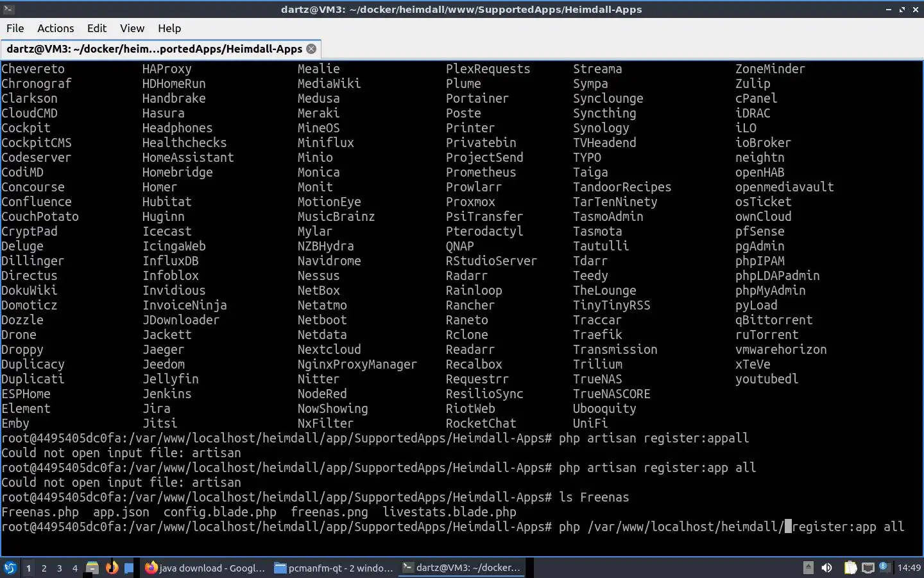This screenshot has height=578, width=924.
Task: Activate the dartz@VM3 terminal taskbar entry
Action: 462,568
